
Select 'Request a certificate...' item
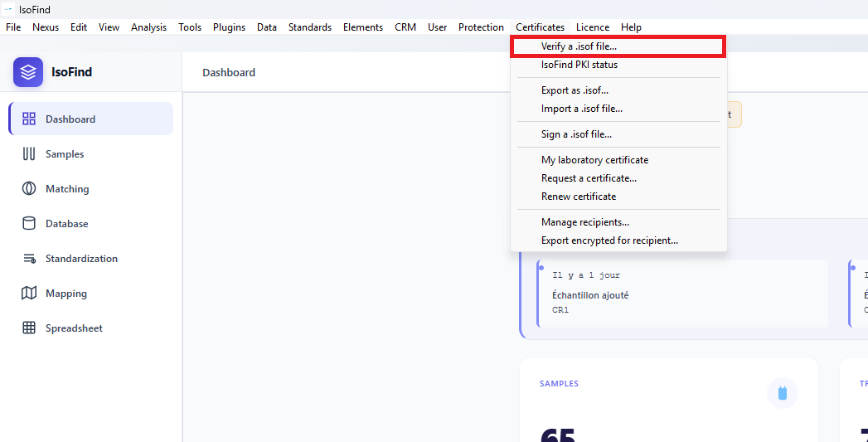click(x=618, y=178)
